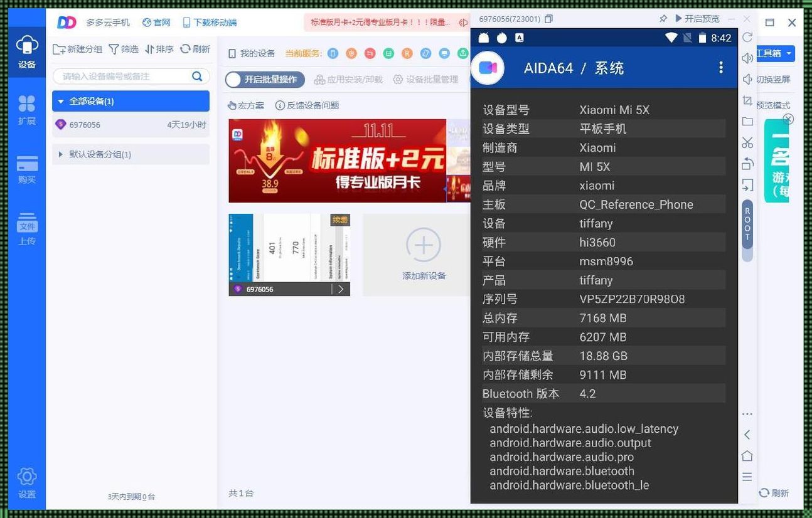
Task: Collapse the 全部设备(1) group
Action: [x=131, y=101]
